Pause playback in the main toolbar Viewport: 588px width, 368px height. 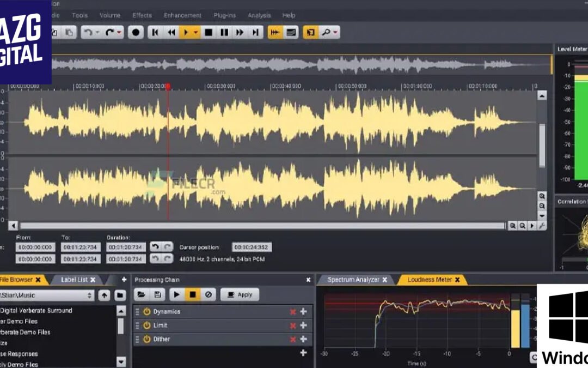click(224, 32)
